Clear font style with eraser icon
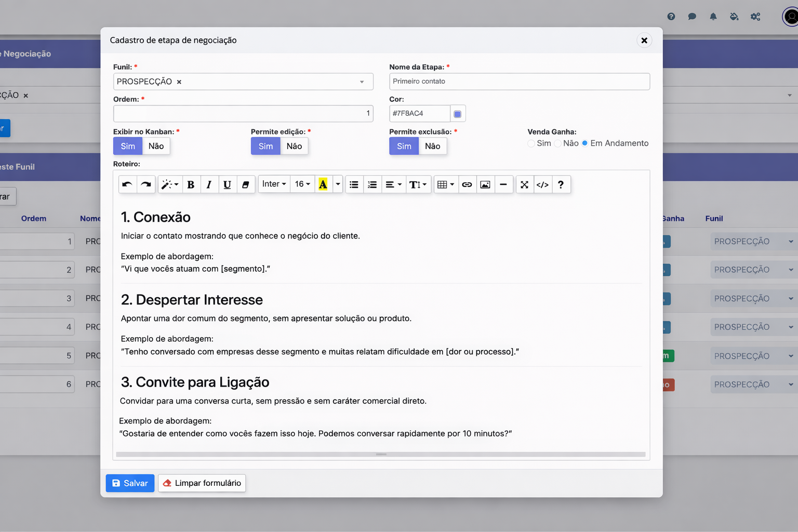798x532 pixels. (x=245, y=184)
